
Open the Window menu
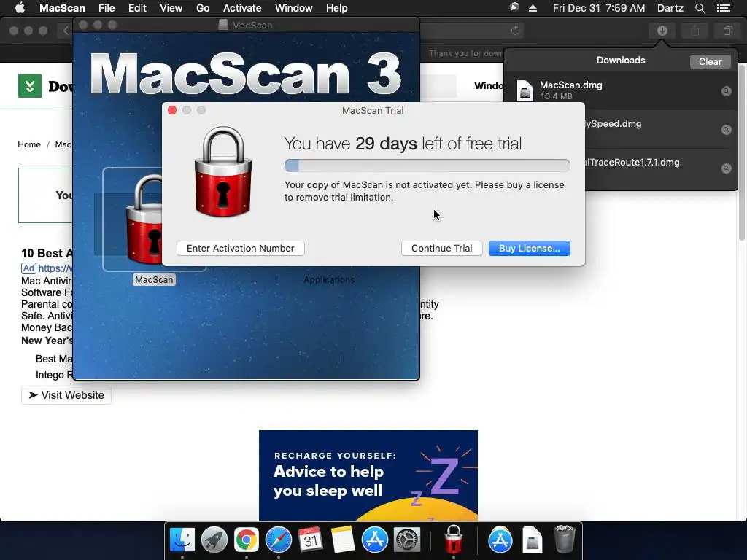coord(293,8)
